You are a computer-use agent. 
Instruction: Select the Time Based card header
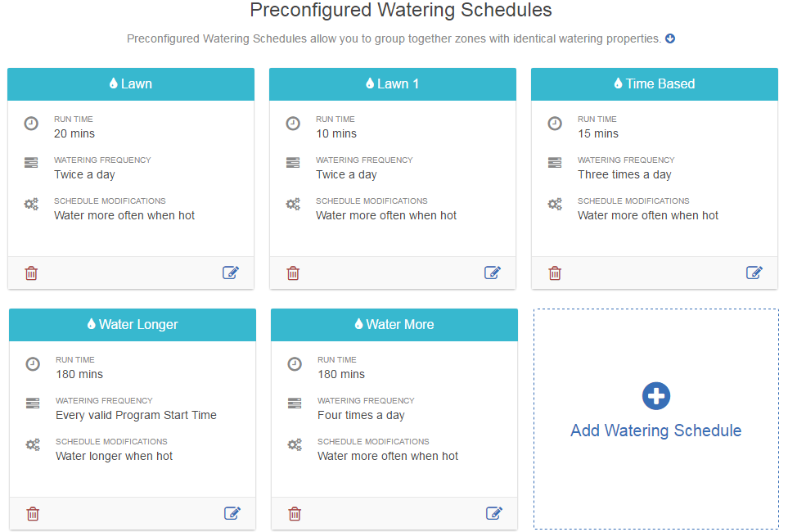pos(655,84)
